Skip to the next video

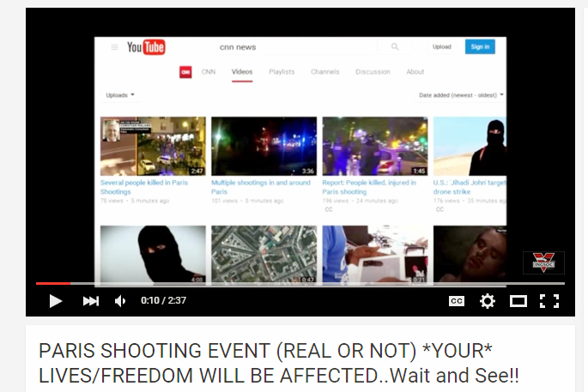(x=90, y=301)
